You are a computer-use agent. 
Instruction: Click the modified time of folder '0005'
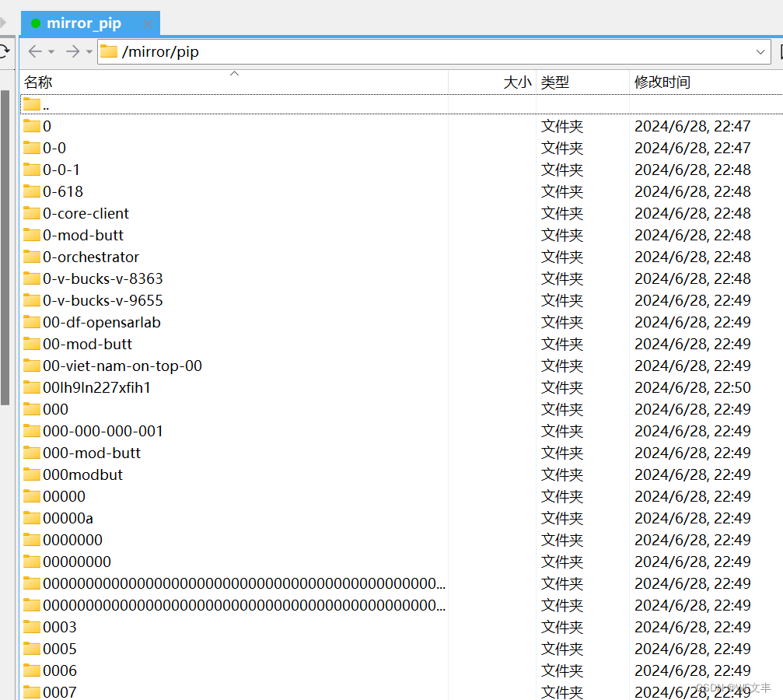[693, 649]
